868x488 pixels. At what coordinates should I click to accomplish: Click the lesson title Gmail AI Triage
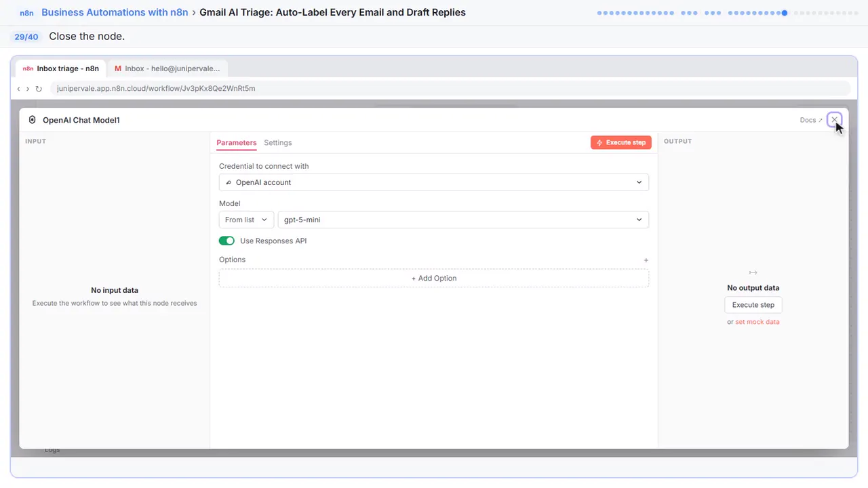point(332,12)
